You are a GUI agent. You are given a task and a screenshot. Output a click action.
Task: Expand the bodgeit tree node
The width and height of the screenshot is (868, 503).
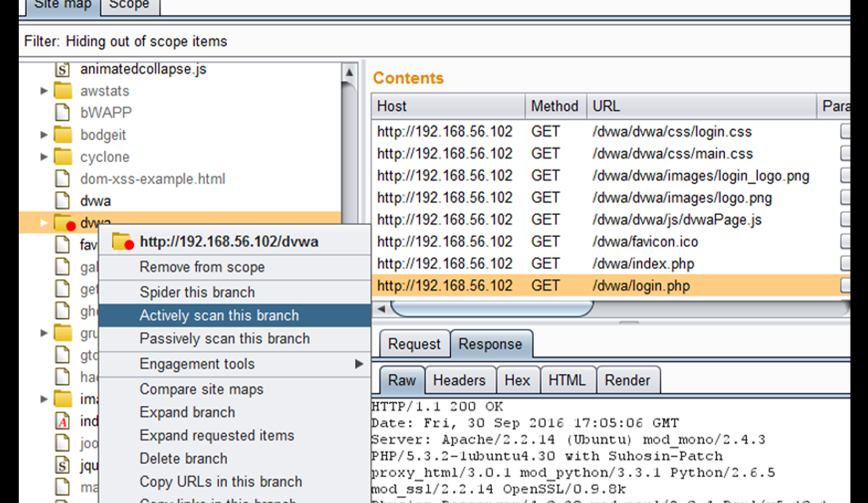44,135
